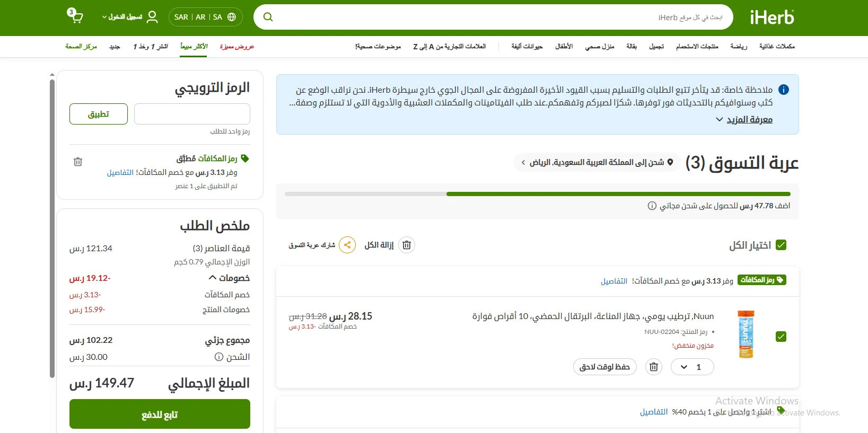The width and height of the screenshot is (868, 433).
Task: Click Save for Later button on Nuun
Action: (x=605, y=367)
